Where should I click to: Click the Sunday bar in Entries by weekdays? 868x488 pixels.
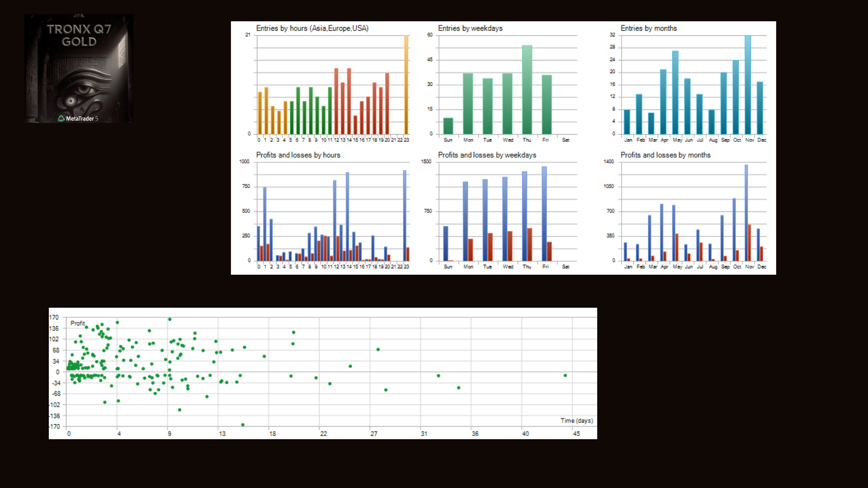coord(448,126)
